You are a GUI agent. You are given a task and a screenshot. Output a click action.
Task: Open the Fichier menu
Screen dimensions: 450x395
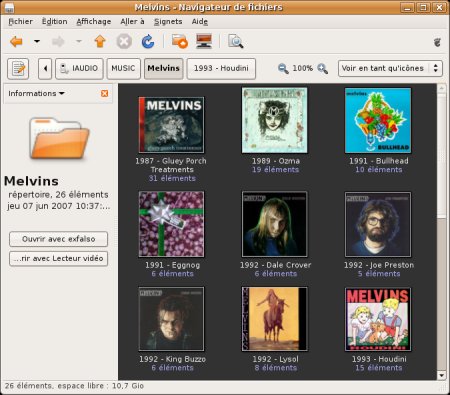tap(20, 22)
